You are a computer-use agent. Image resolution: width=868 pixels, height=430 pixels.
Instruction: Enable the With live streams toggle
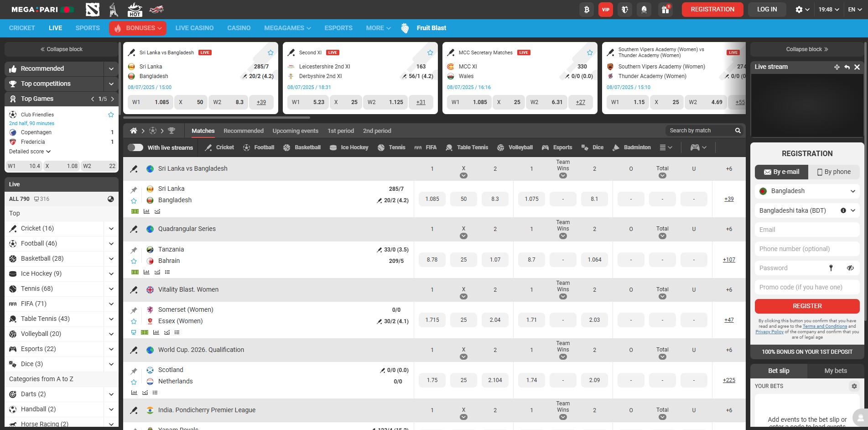135,147
